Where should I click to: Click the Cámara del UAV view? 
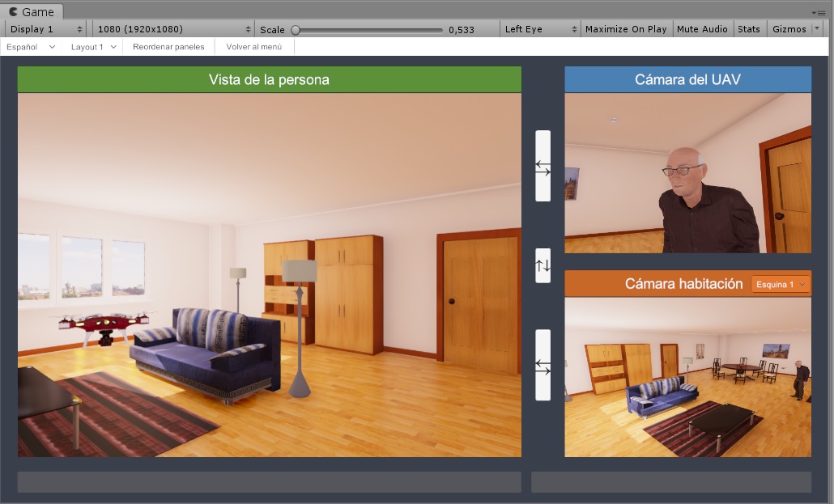[687, 173]
